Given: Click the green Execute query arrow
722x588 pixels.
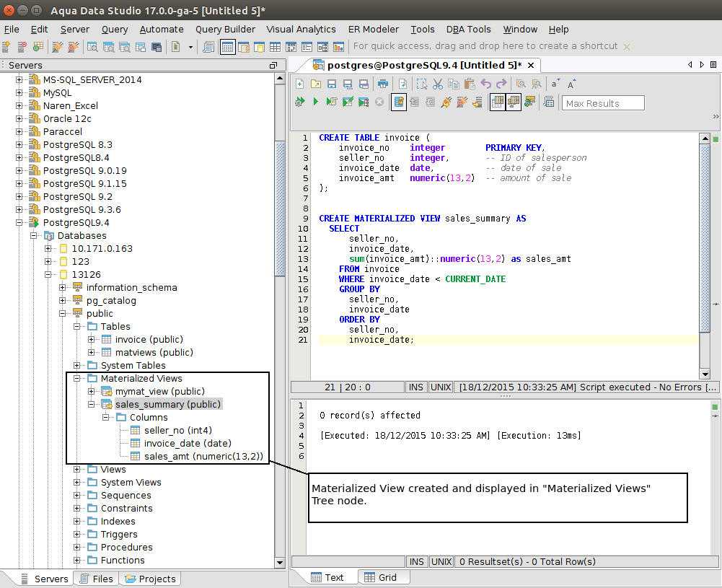Looking at the screenshot, I should click(x=316, y=102).
